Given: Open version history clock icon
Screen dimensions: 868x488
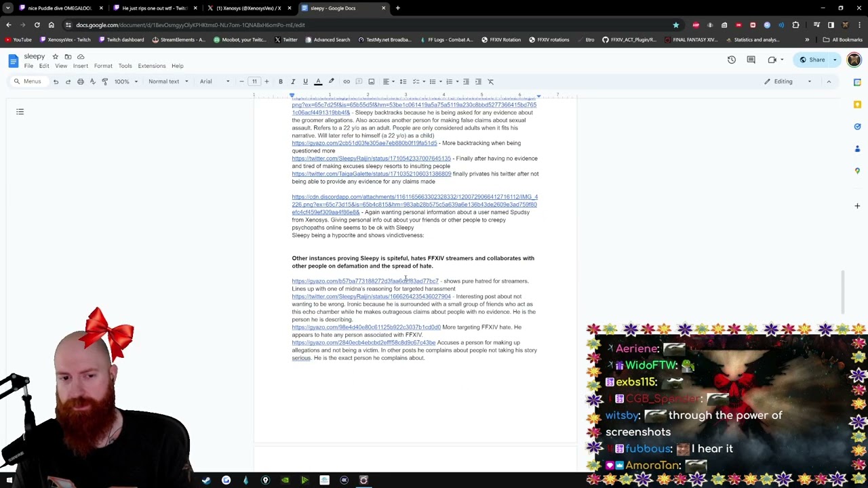Looking at the screenshot, I should click(732, 60).
